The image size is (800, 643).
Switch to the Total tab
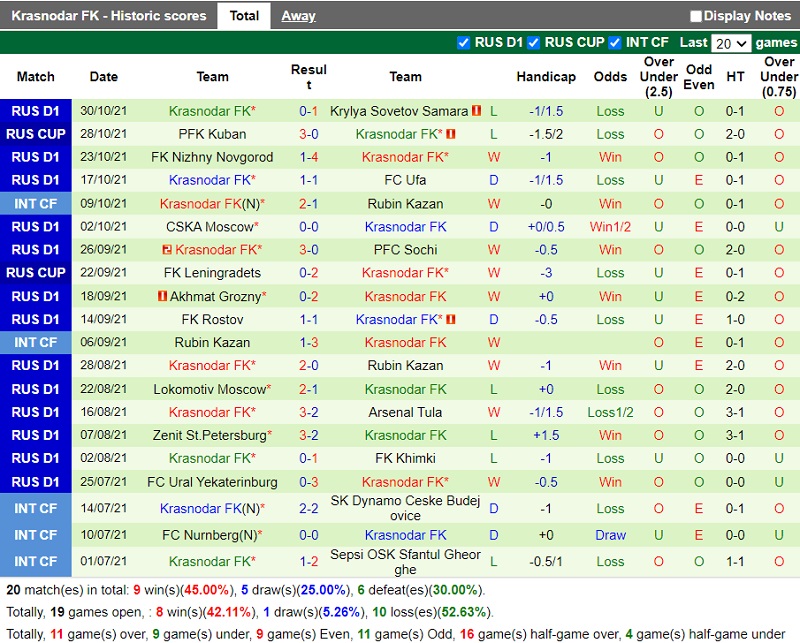pyautogui.click(x=244, y=16)
